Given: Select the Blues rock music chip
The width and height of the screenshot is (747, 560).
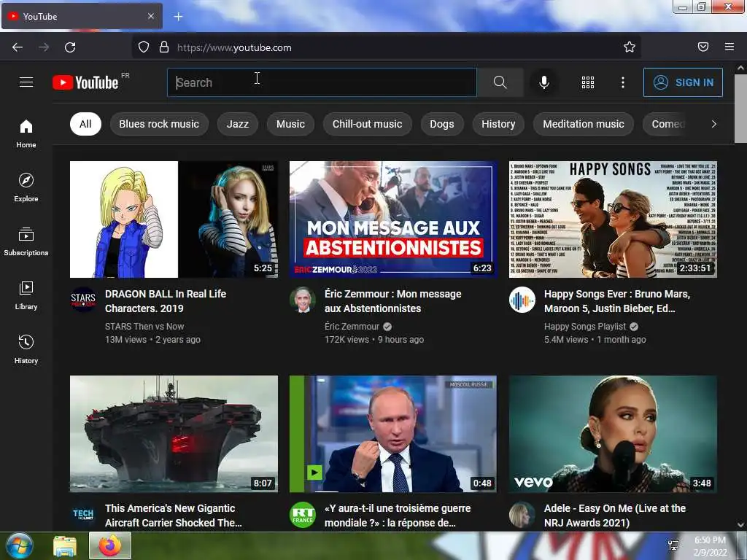Looking at the screenshot, I should (159, 124).
